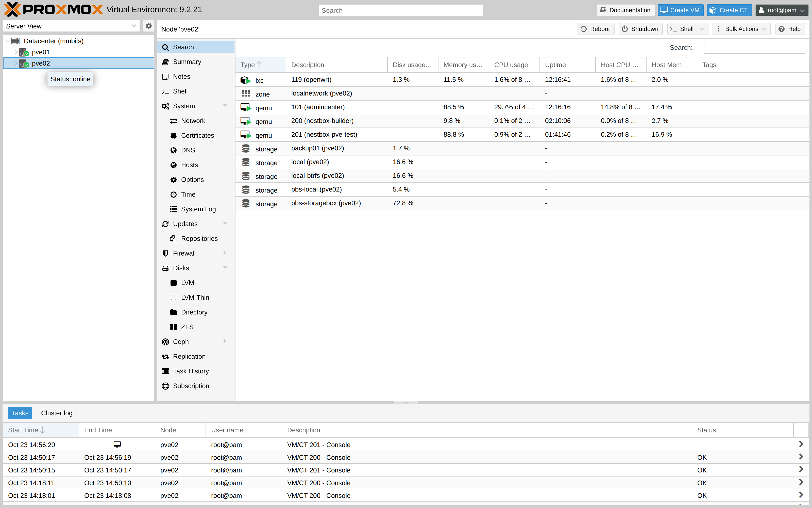Viewport: 812px width, 508px height.
Task: Click the ZFS grid icon
Action: (x=174, y=327)
